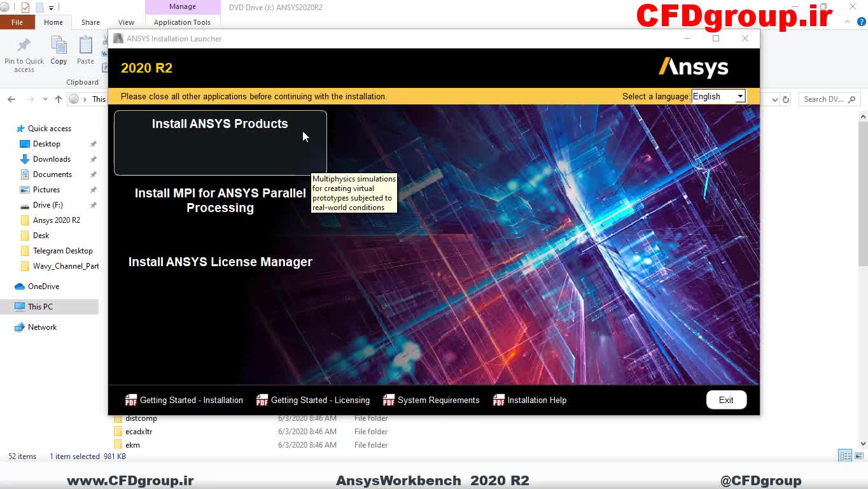
Task: Open the System Requirements PDF
Action: (431, 400)
